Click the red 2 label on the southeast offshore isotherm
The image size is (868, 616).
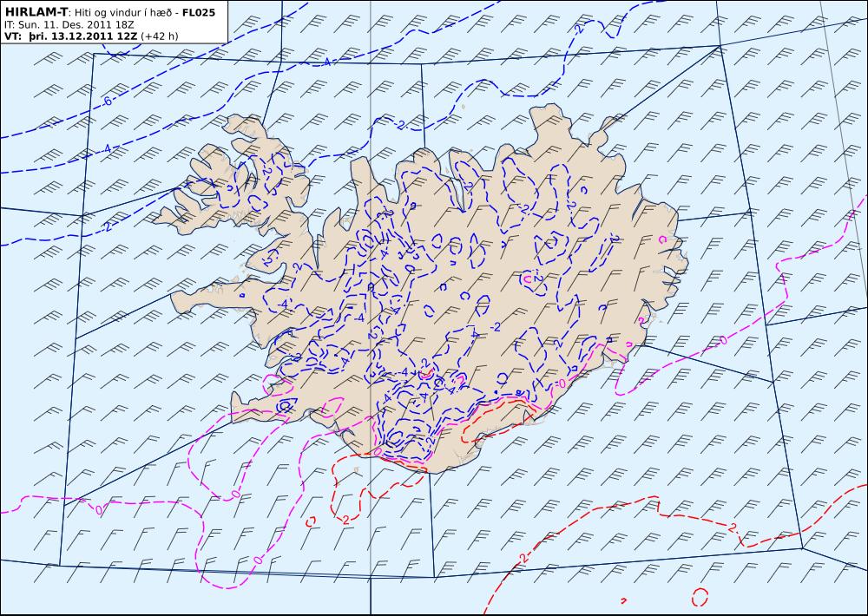point(732,527)
